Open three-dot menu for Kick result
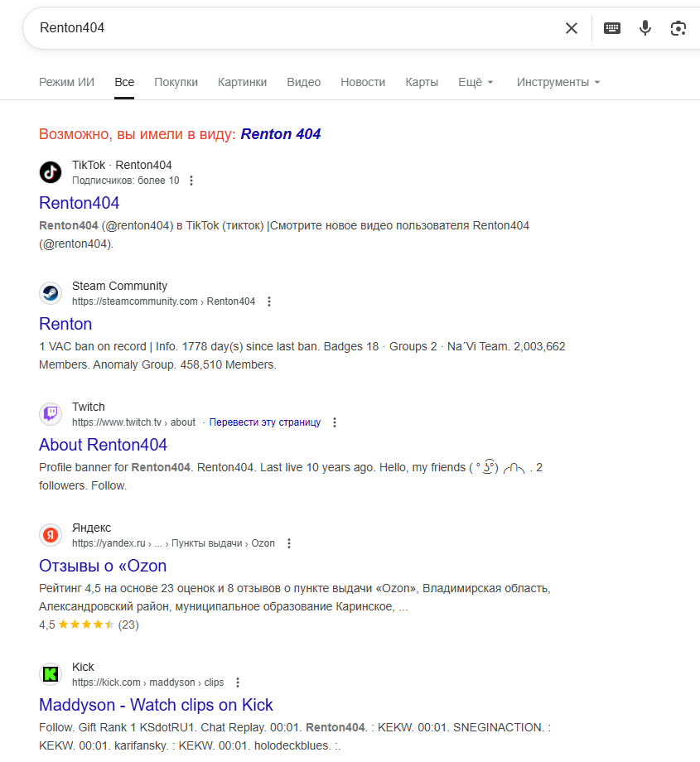 coord(238,682)
